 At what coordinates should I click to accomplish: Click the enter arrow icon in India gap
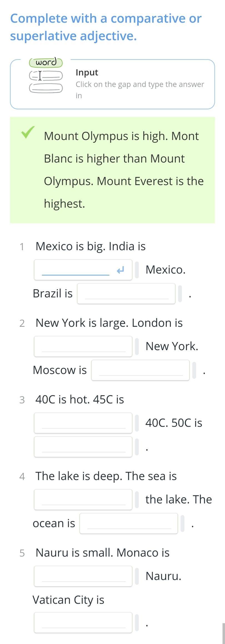120,270
